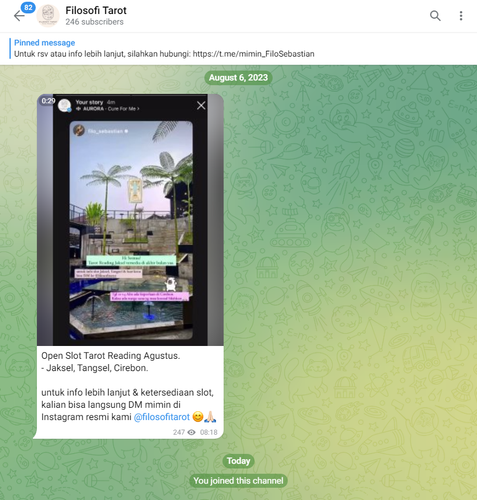Open the three-dot more options menu
477x500 pixels.
pyautogui.click(x=461, y=16)
